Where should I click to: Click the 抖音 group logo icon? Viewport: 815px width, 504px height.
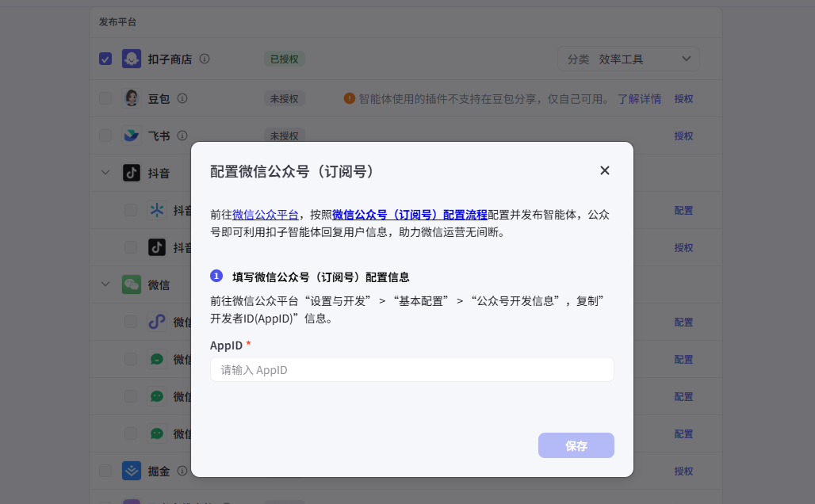[132, 173]
